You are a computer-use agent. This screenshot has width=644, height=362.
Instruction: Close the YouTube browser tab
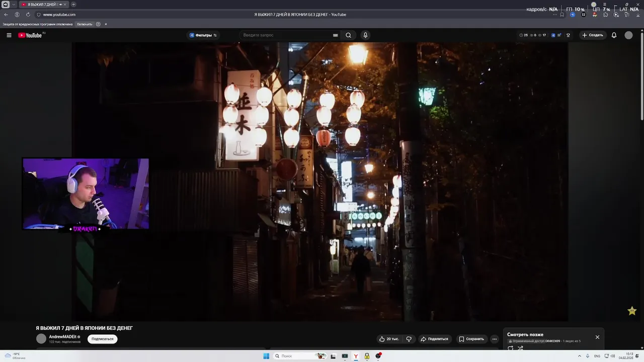[65, 5]
